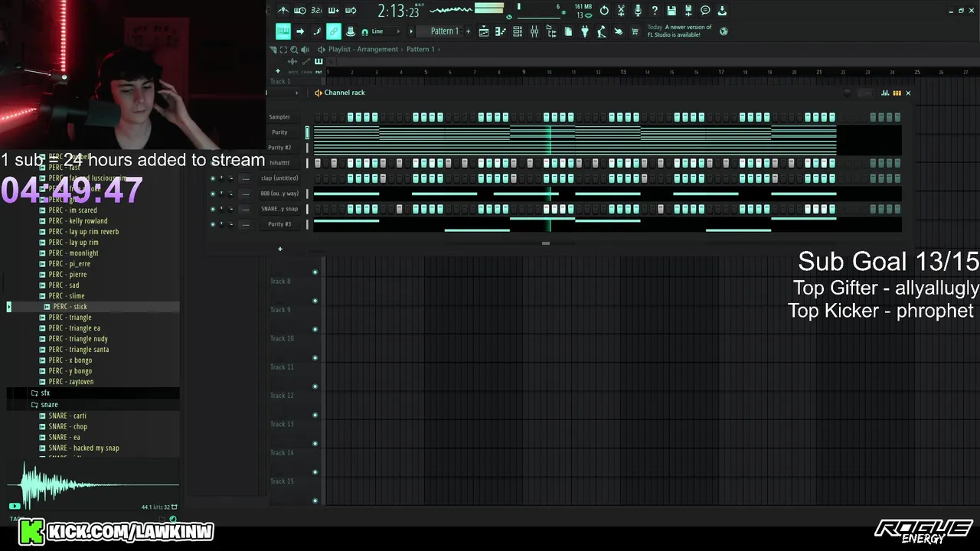The width and height of the screenshot is (980, 551).
Task: Select PERC - stick sample in browser
Action: pyautogui.click(x=70, y=306)
